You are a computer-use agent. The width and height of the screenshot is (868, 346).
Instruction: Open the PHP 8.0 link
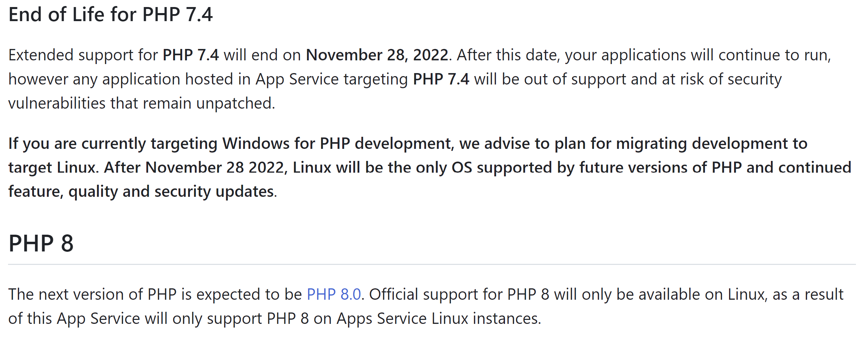coord(333,294)
